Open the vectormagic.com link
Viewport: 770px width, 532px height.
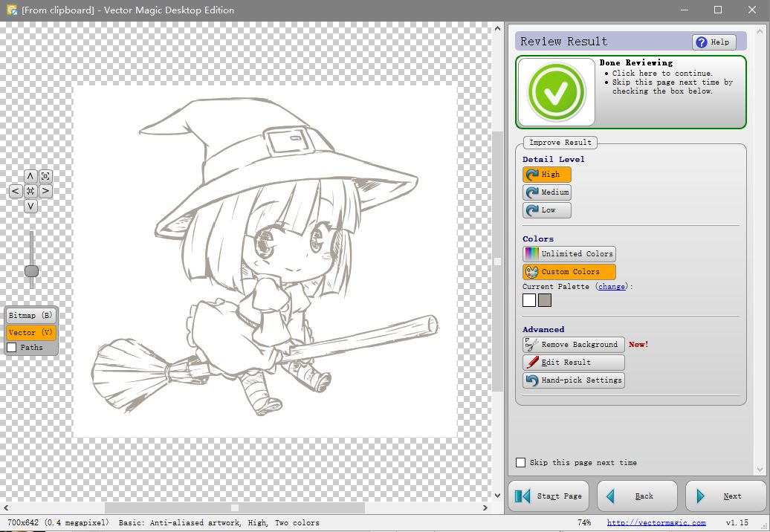(x=656, y=522)
